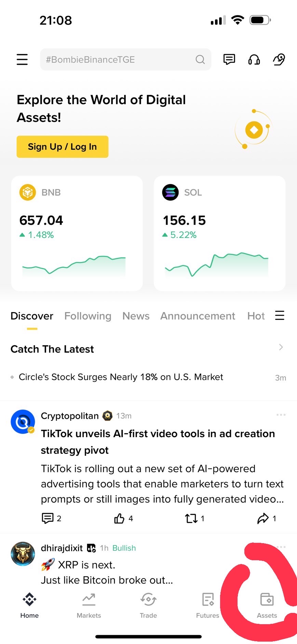Tap the headset customer support icon
297x644 pixels.
click(254, 59)
